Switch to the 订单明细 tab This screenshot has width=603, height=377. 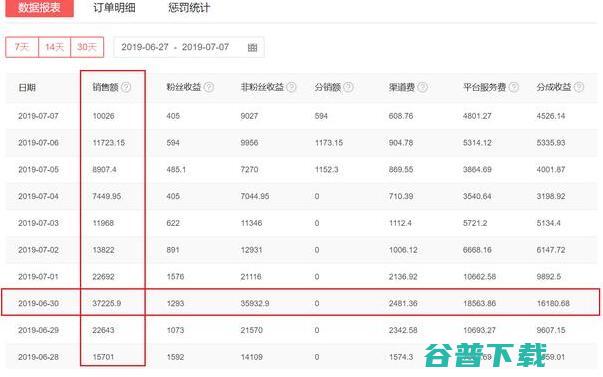114,7
